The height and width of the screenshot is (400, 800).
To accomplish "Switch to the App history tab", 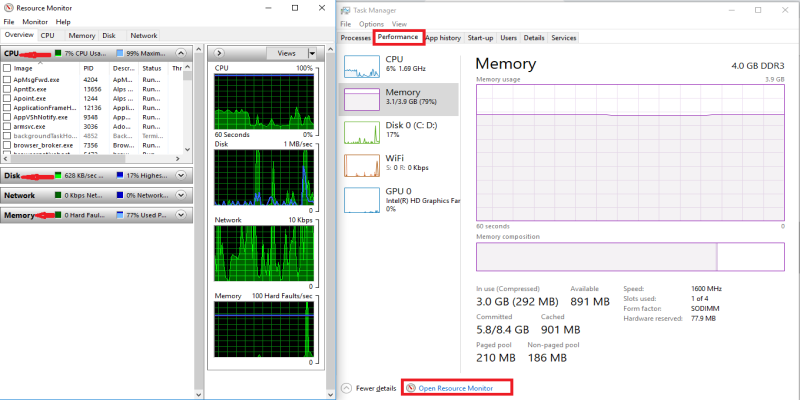I will (x=443, y=38).
